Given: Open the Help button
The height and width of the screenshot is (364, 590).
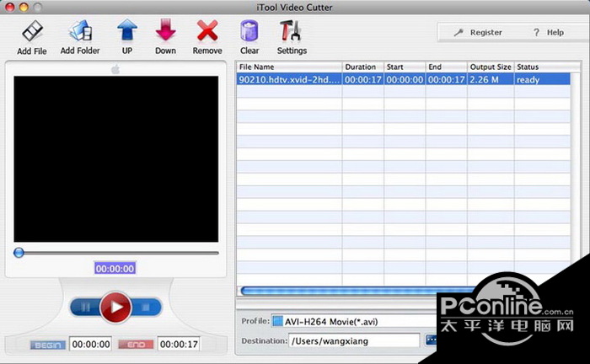Looking at the screenshot, I should pos(548,32).
